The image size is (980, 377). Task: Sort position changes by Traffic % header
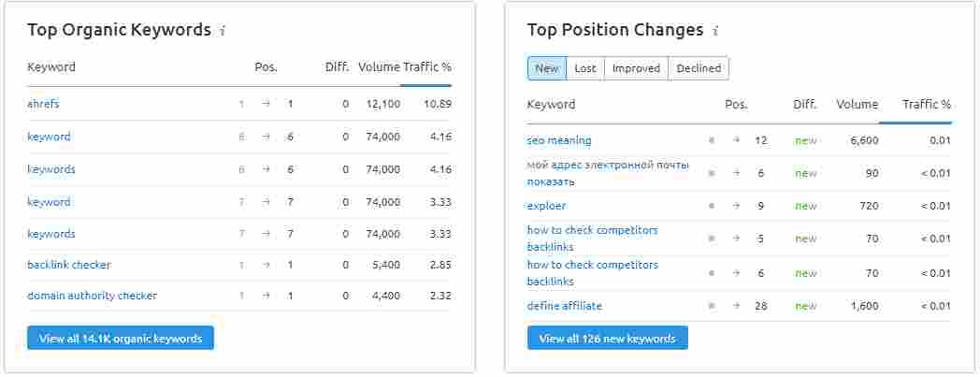click(926, 105)
